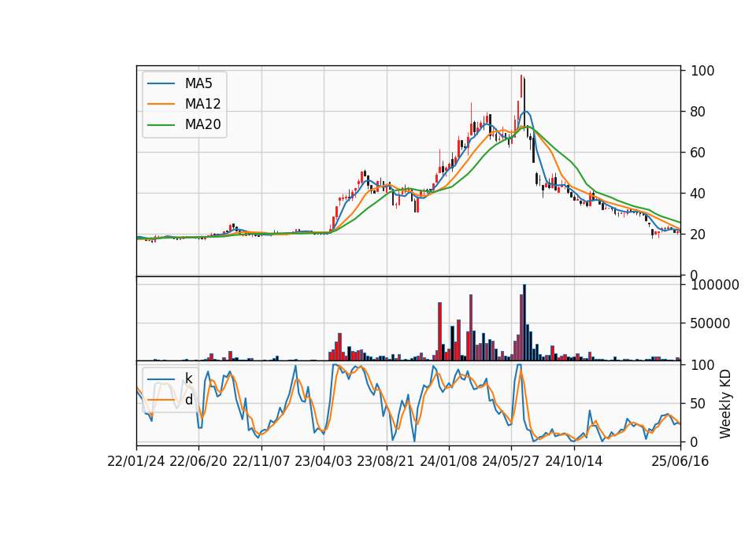
Task: Click the price axis label 80
Action: pos(699,112)
